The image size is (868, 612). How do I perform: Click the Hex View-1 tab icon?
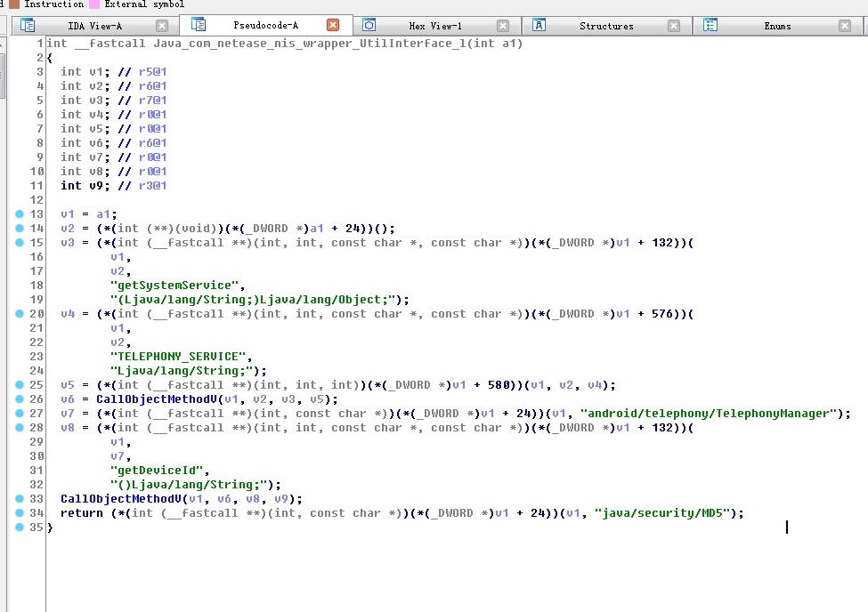pos(369,26)
